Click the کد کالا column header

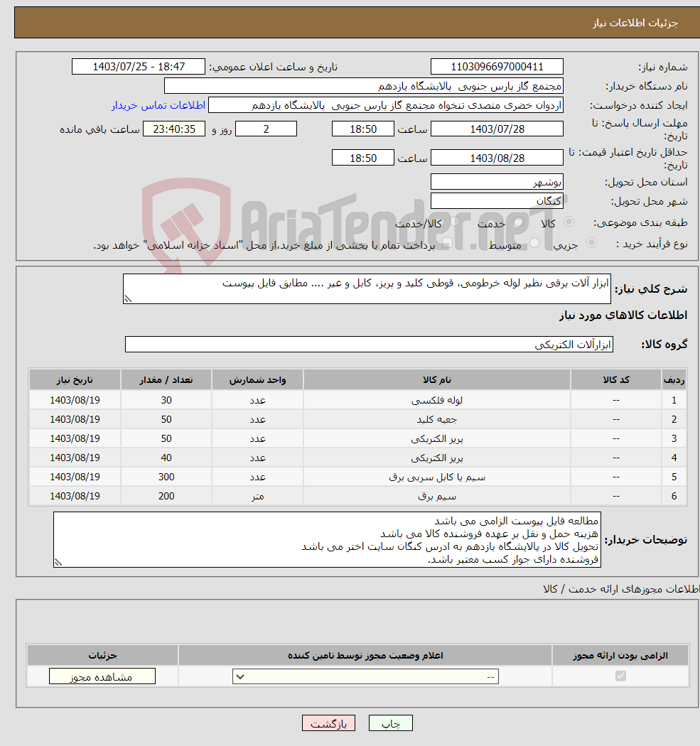616,379
